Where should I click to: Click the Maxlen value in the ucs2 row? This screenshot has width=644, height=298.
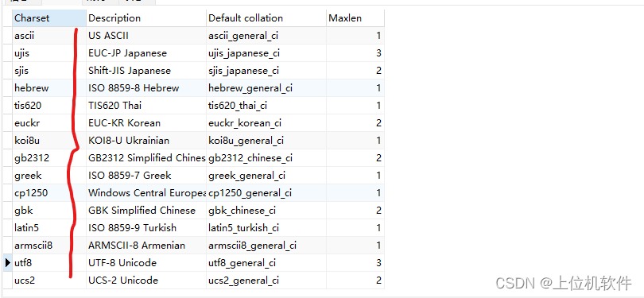(355, 281)
